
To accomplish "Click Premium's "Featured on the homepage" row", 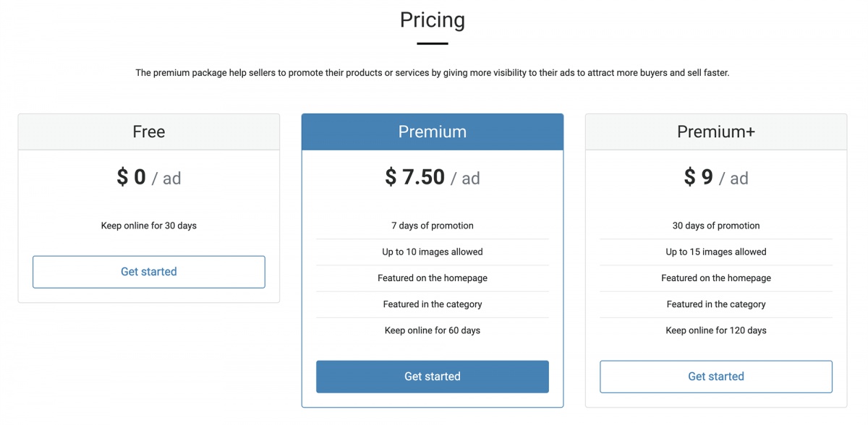I will point(433,278).
